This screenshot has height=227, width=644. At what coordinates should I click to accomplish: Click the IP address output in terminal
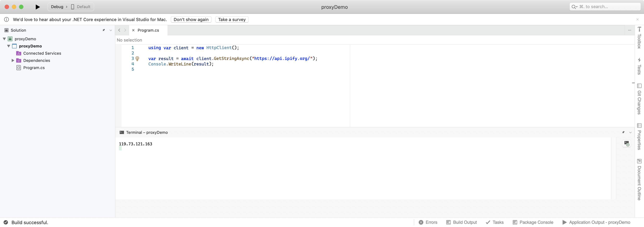coord(135,144)
